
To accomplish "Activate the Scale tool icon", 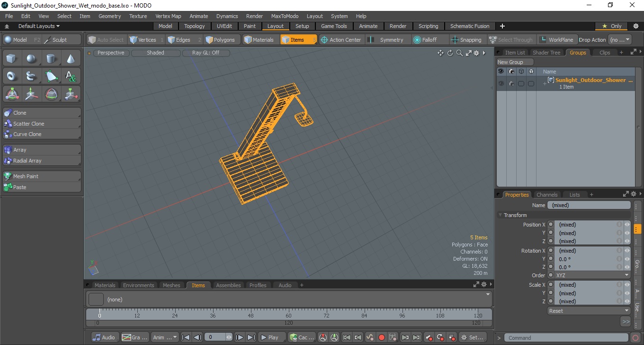I will tap(71, 94).
